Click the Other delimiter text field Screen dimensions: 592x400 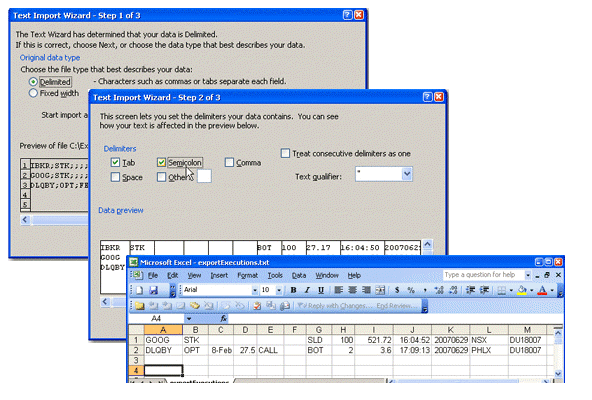204,176
